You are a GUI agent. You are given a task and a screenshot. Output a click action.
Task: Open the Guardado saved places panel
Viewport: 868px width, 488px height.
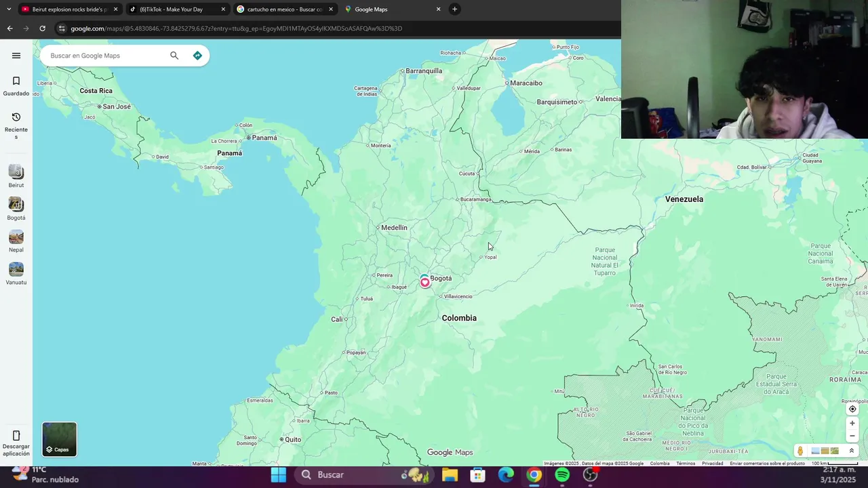click(x=16, y=86)
